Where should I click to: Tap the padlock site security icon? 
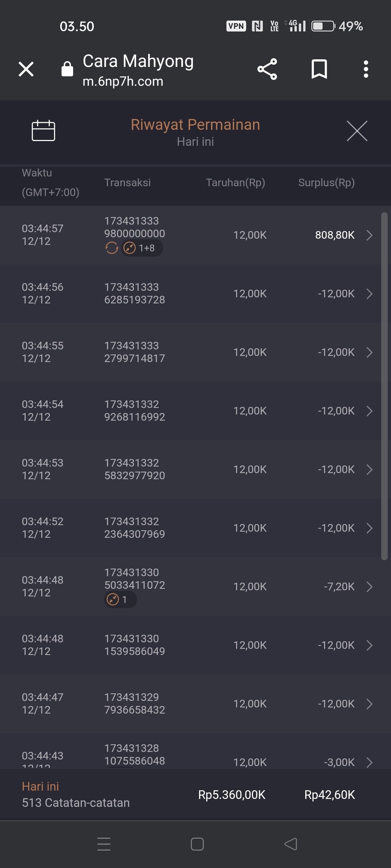pos(67,69)
